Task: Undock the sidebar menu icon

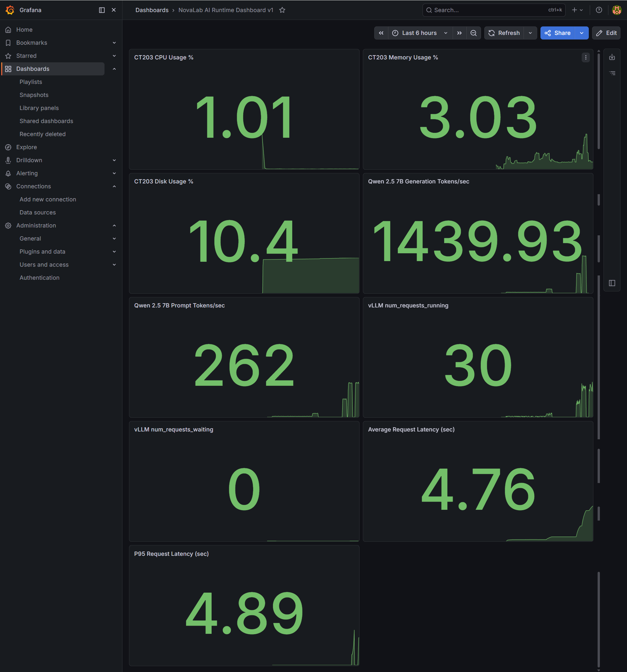Action: tap(102, 10)
